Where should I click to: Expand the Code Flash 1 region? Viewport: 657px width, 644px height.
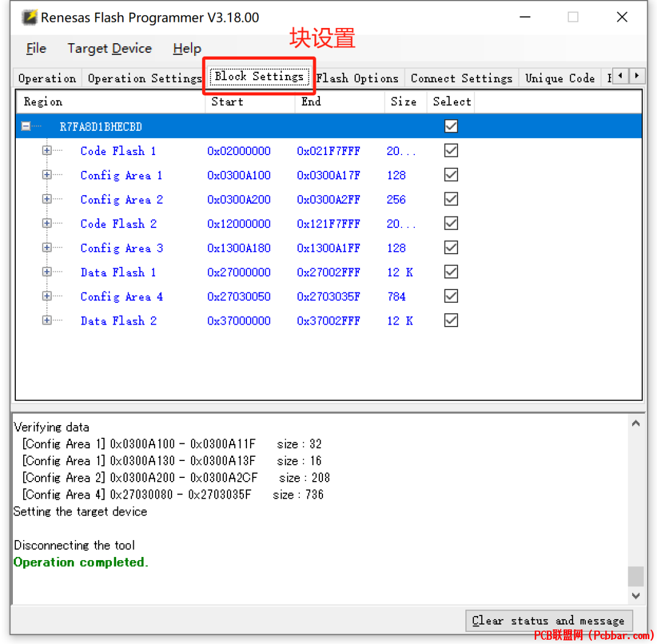coord(47,150)
